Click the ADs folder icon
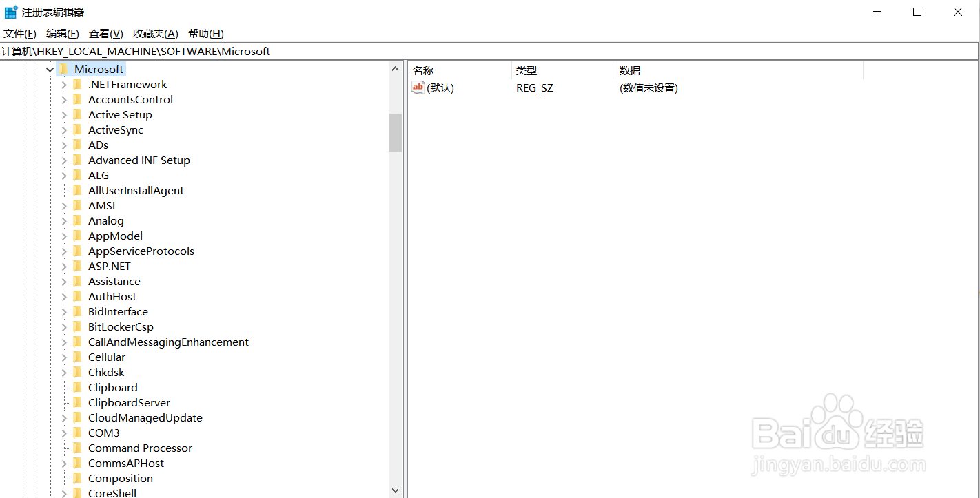This screenshot has height=498, width=980. coord(77,145)
